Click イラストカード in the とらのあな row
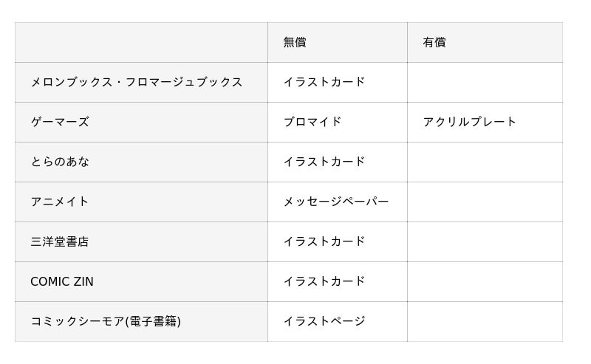 point(324,162)
